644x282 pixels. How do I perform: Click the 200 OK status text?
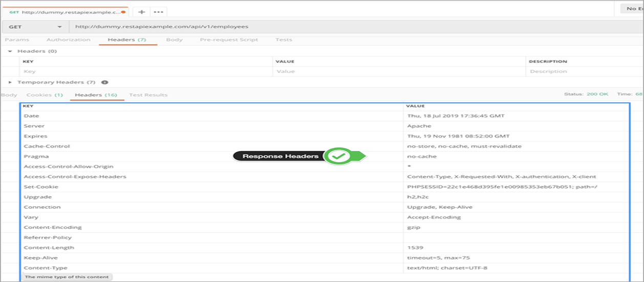pyautogui.click(x=596, y=94)
